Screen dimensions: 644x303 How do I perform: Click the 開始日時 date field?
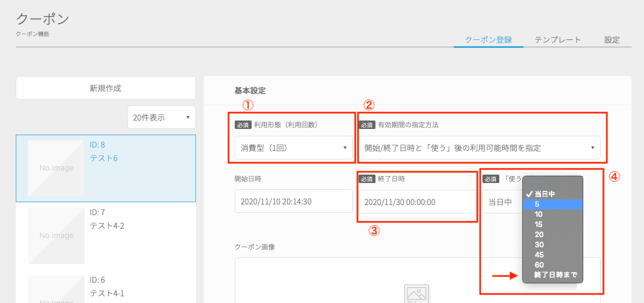[294, 201]
